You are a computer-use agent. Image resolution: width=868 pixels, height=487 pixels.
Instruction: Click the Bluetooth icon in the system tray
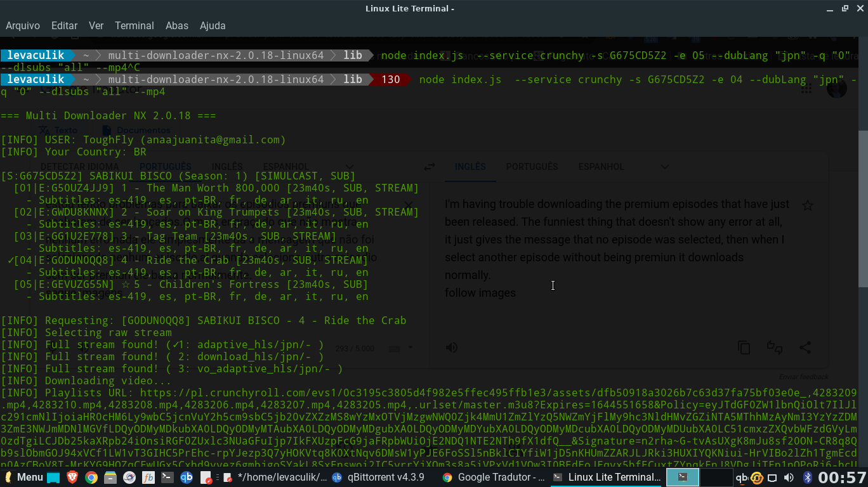click(806, 477)
